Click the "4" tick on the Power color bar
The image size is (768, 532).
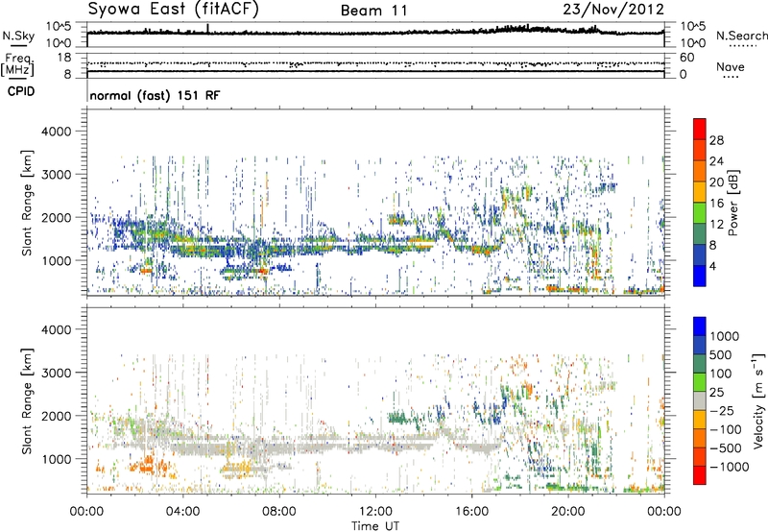(713, 267)
